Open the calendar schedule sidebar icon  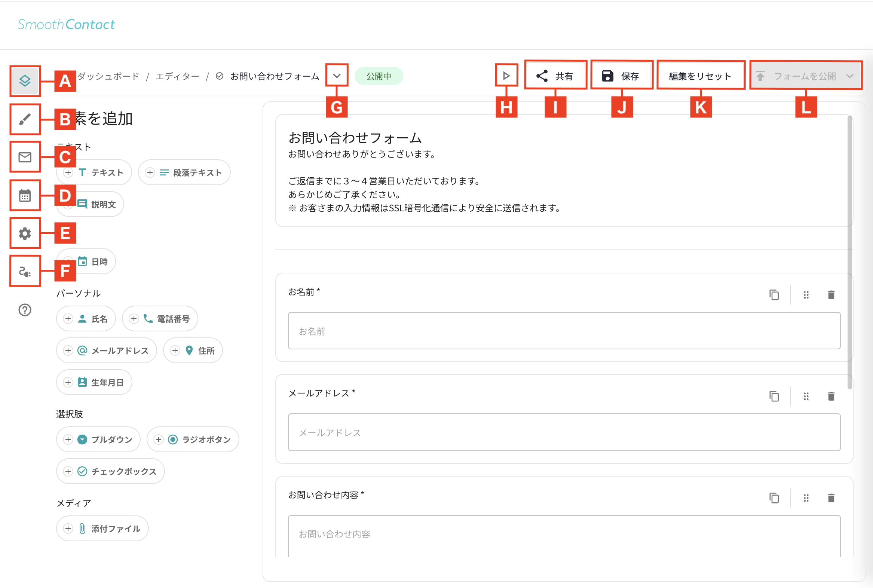(x=25, y=195)
